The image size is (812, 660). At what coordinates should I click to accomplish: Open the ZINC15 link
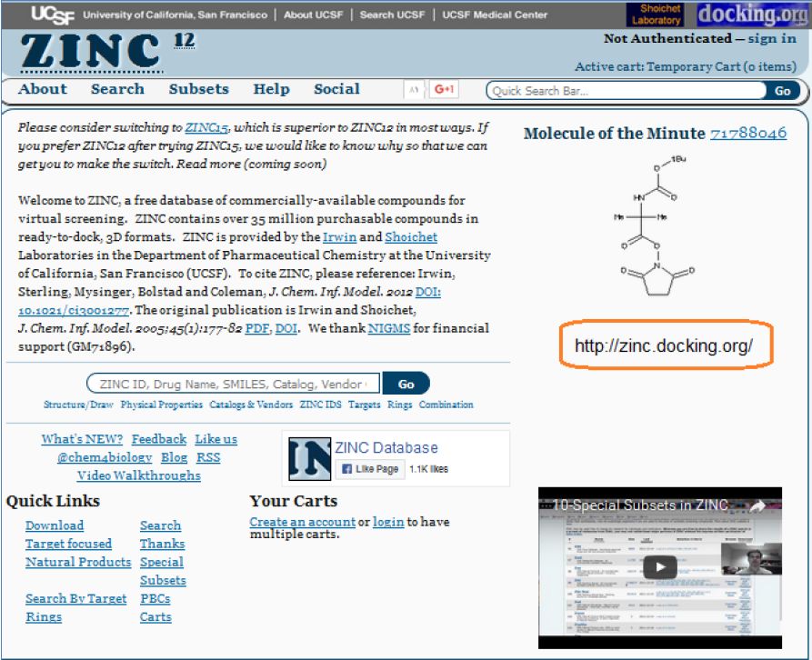pos(206,127)
